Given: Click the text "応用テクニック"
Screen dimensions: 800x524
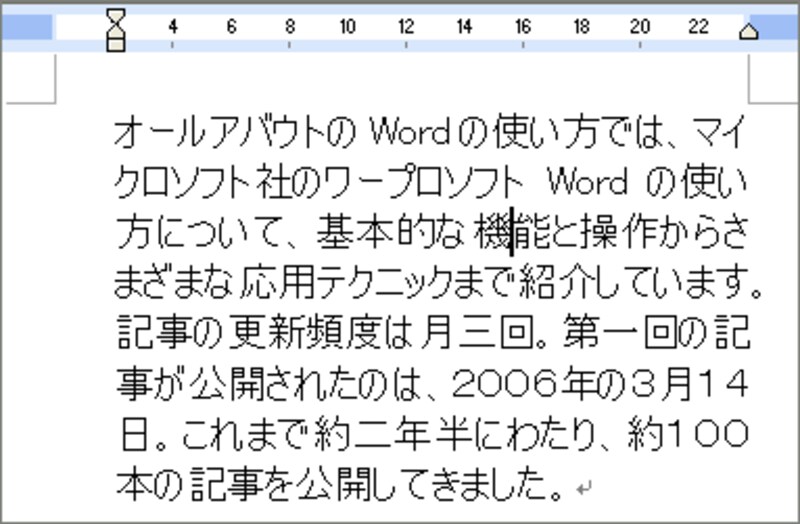Looking at the screenshot, I should pyautogui.click(x=346, y=282).
